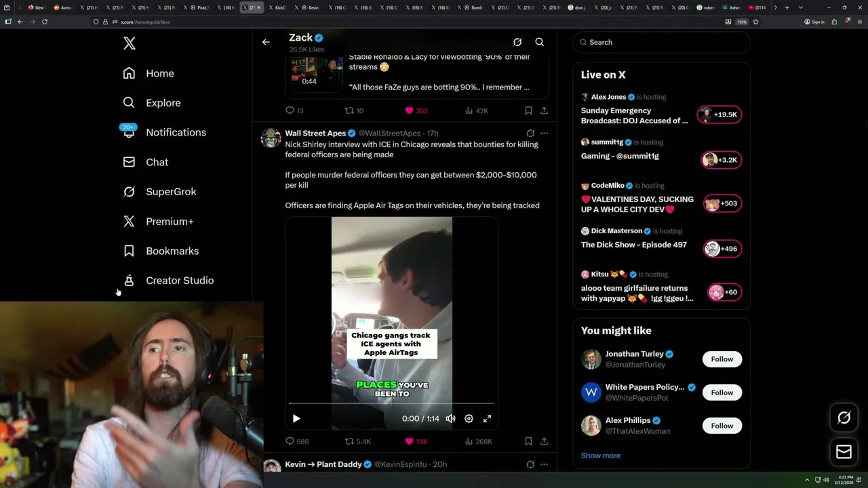Open Kevin → Plant Daddy profile link
The width and height of the screenshot is (868, 488).
pyautogui.click(x=323, y=464)
